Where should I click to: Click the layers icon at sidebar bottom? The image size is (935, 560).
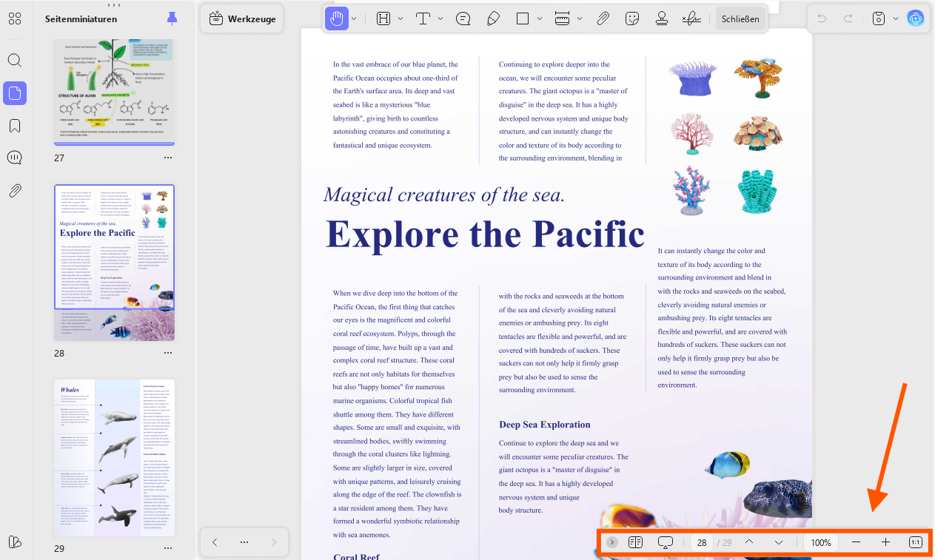tap(15, 542)
